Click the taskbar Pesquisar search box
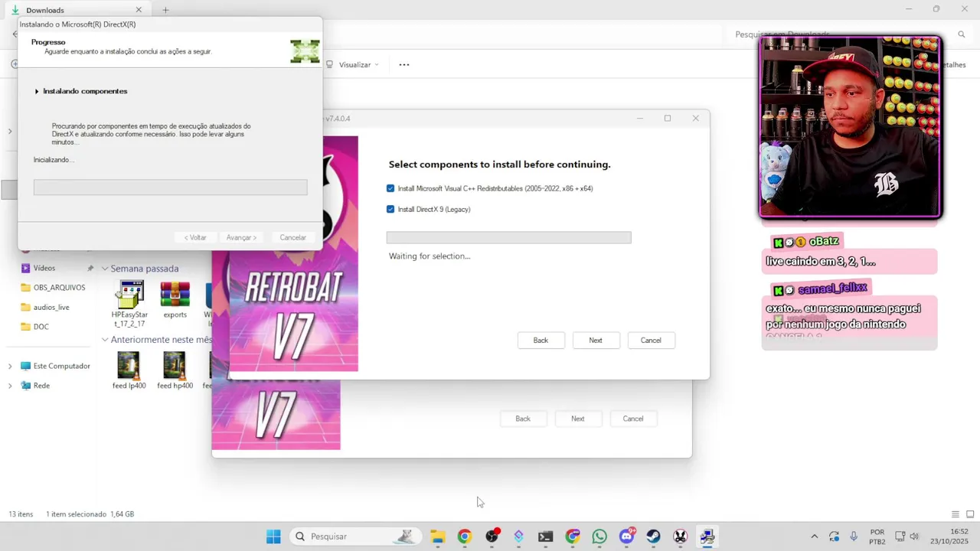Image resolution: width=980 pixels, height=551 pixels. 356,536
